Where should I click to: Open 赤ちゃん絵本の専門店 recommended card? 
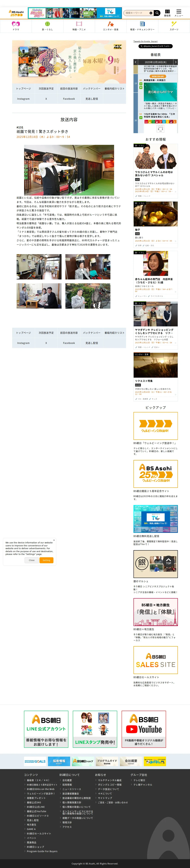pos(156,274)
